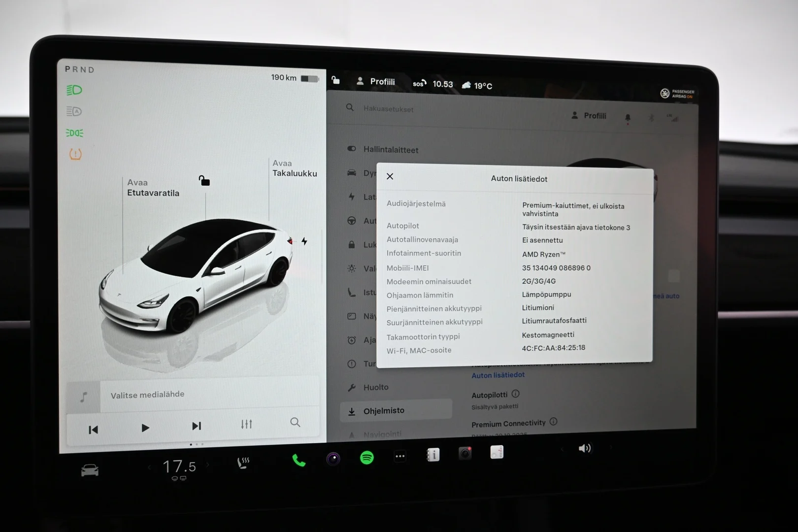Open the red-dot camera app
798x532 pixels.
pos(465,453)
